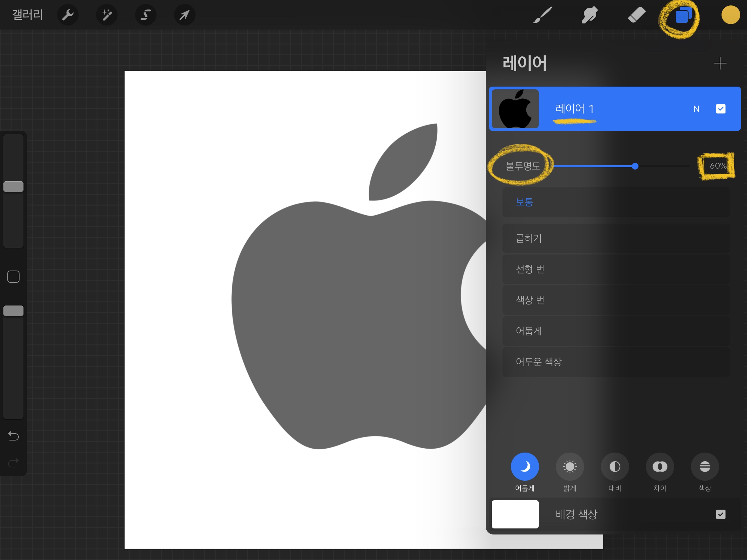Switch to 대비 blend mode category

[x=615, y=467]
